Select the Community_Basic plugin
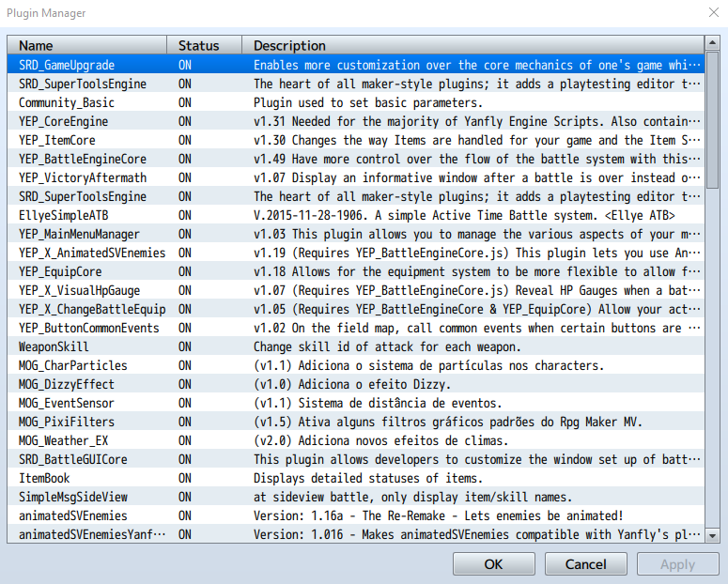The width and height of the screenshot is (728, 584). (356, 102)
